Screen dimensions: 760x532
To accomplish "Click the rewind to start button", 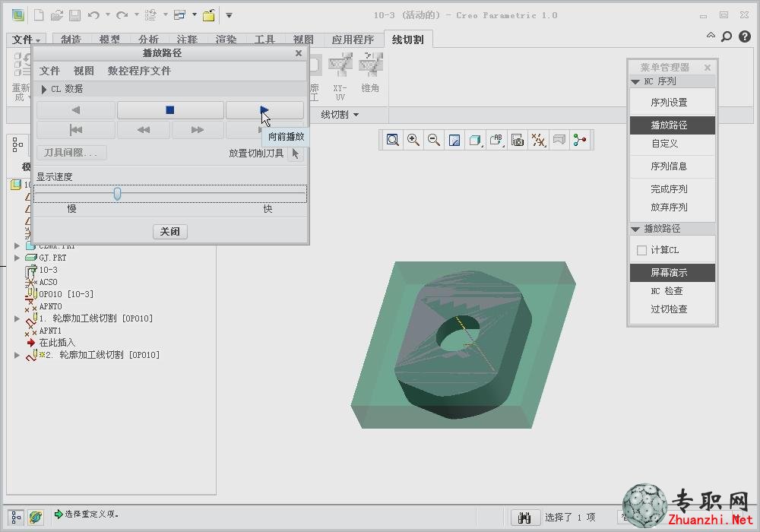I will [75, 130].
